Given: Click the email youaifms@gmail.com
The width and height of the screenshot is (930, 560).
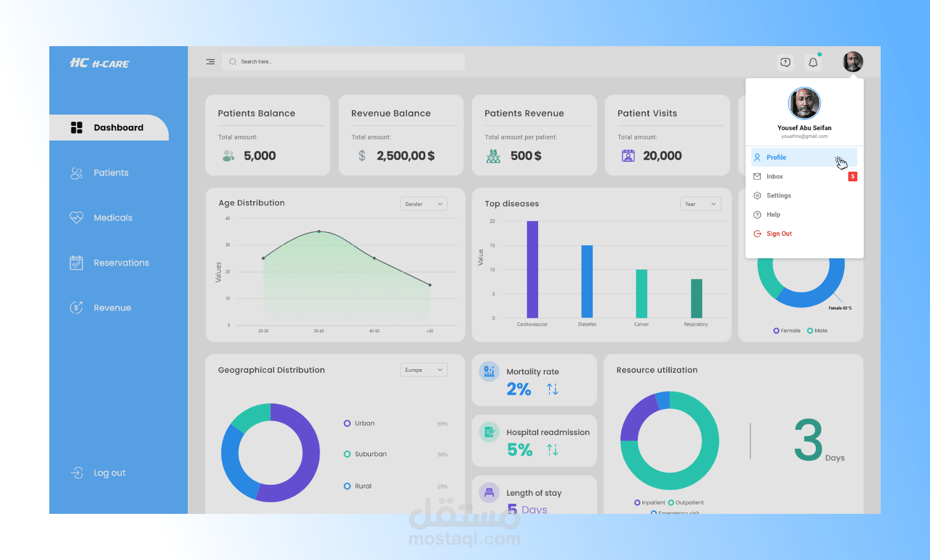Looking at the screenshot, I should tap(804, 136).
